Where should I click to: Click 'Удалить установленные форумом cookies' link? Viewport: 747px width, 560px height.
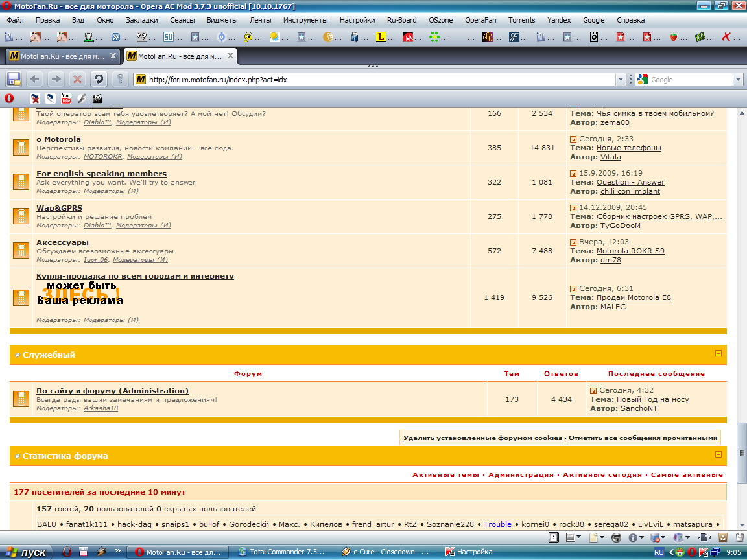[482, 437]
